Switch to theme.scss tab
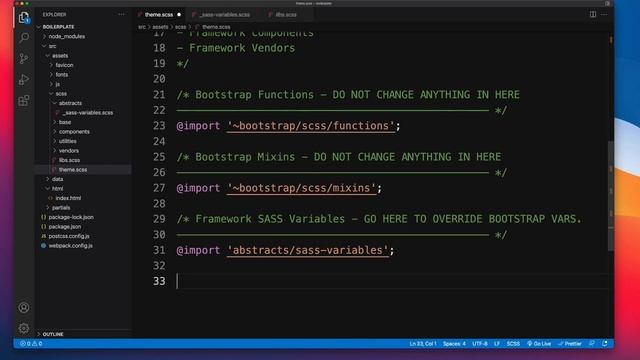The height and width of the screenshot is (360, 640). (159, 15)
